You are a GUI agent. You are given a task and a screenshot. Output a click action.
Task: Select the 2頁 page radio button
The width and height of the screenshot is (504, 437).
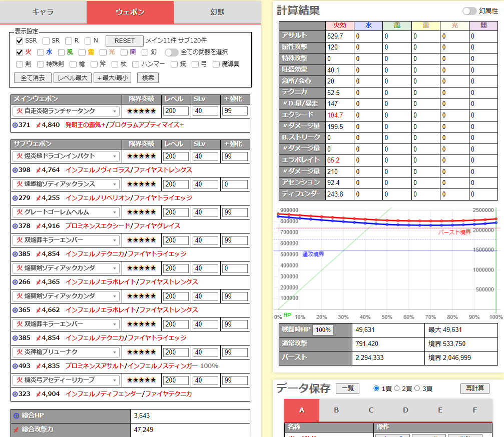(x=397, y=388)
